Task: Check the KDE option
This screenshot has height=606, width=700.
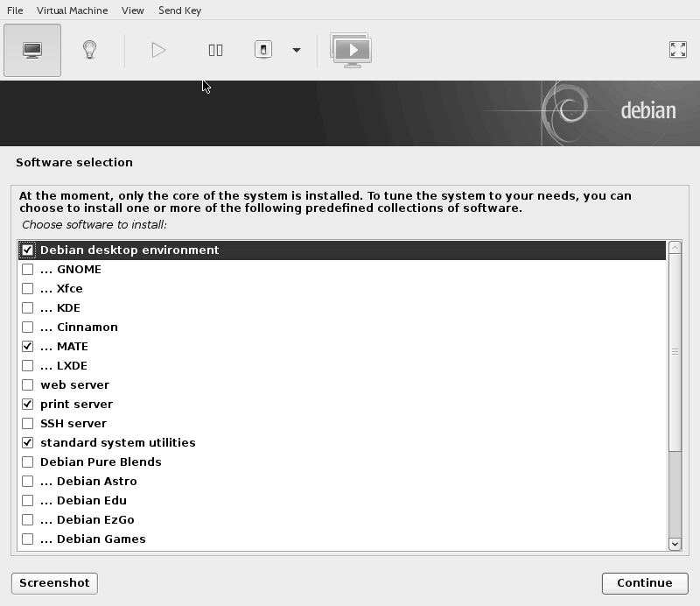Action: coord(28,307)
